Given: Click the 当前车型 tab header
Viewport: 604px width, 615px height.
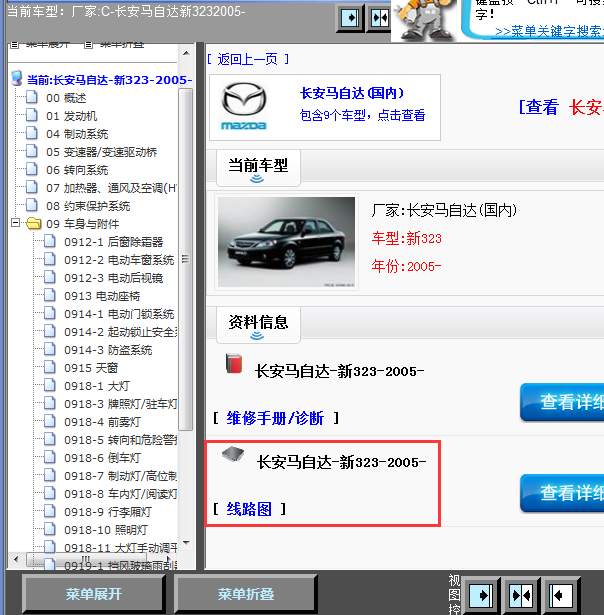Looking at the screenshot, I should (x=258, y=168).
